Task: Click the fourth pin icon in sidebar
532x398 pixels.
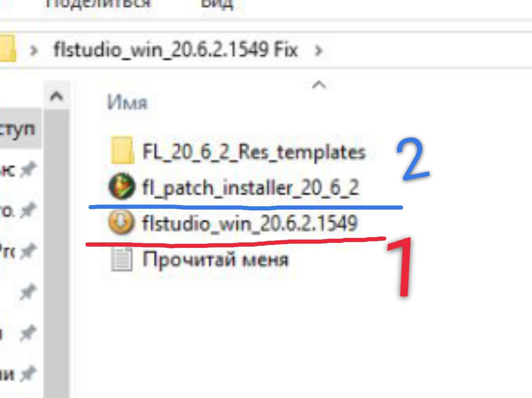Action: [x=28, y=292]
